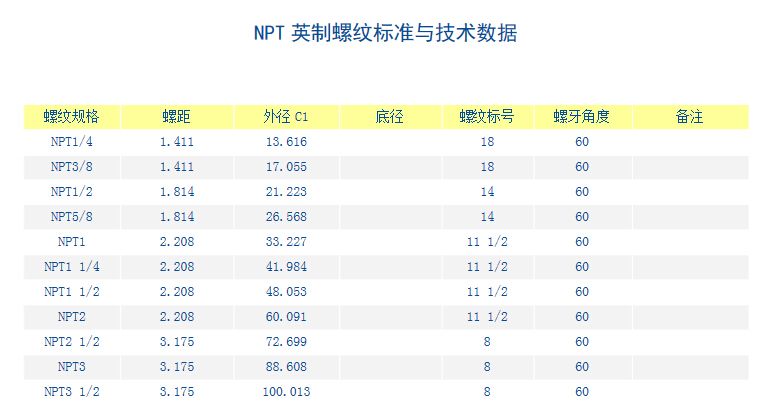Click the NPT1 1/4 row label
Image resolution: width=782 pixels, height=415 pixels.
[x=71, y=267]
